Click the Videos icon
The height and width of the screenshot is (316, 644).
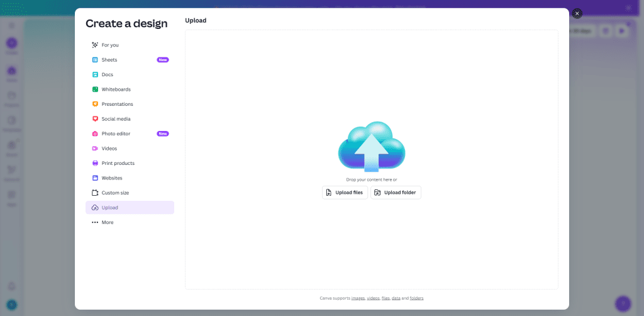pyautogui.click(x=95, y=149)
